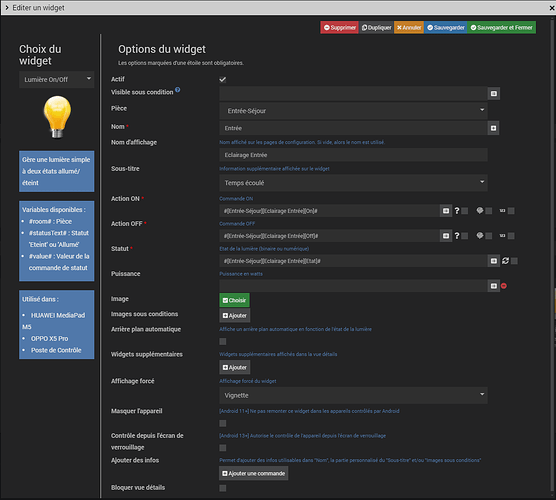Toggle the Actif checkbox

(223, 79)
